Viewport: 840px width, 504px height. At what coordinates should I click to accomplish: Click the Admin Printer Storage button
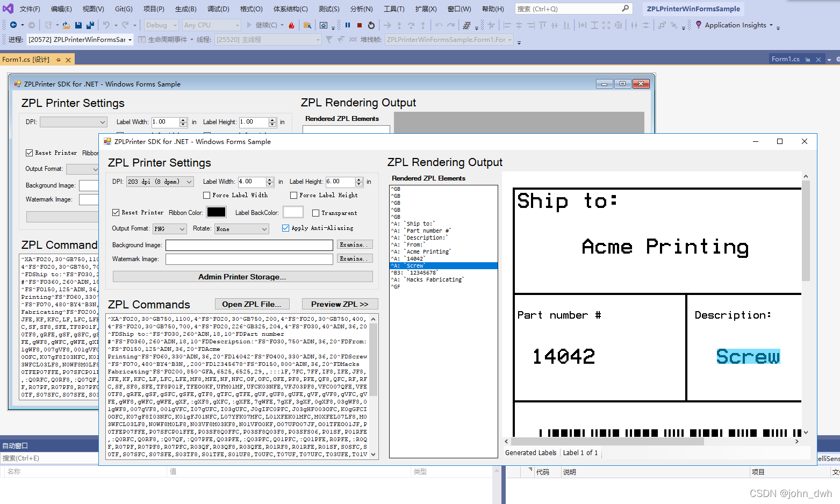242,276
